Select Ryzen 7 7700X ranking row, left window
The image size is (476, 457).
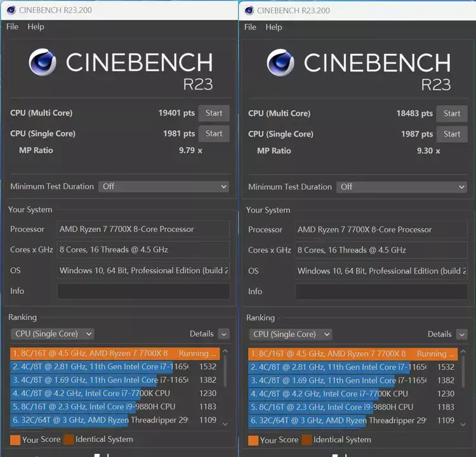click(115, 354)
